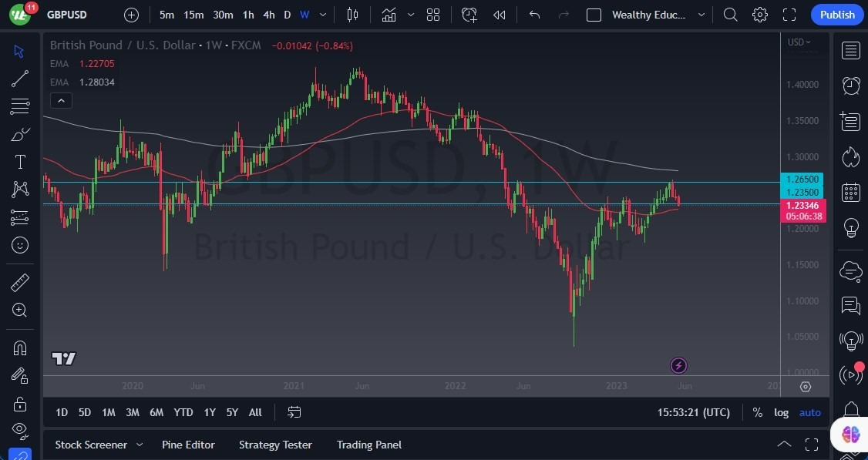868x460 pixels.
Task: Select the 1Y date range
Action: [x=209, y=412]
